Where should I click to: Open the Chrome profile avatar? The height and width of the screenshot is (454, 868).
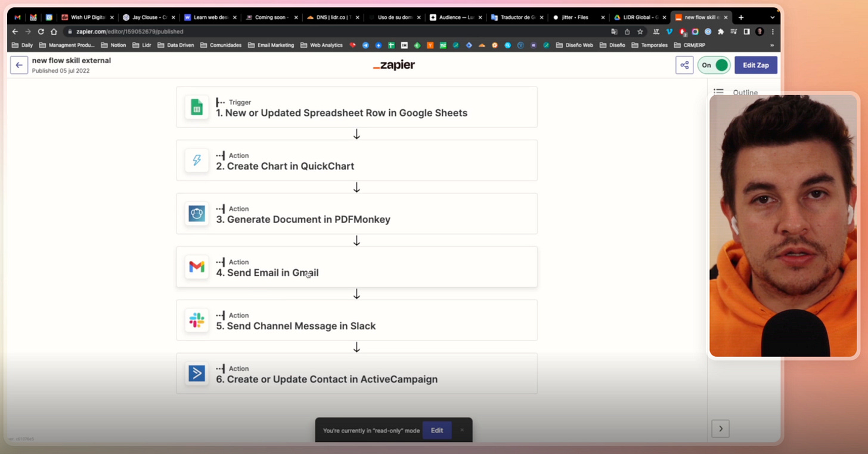coord(759,32)
